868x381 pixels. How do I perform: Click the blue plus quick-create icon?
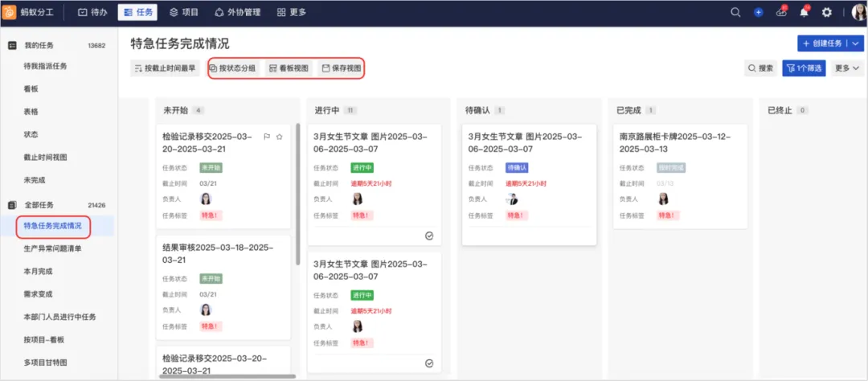tap(759, 12)
